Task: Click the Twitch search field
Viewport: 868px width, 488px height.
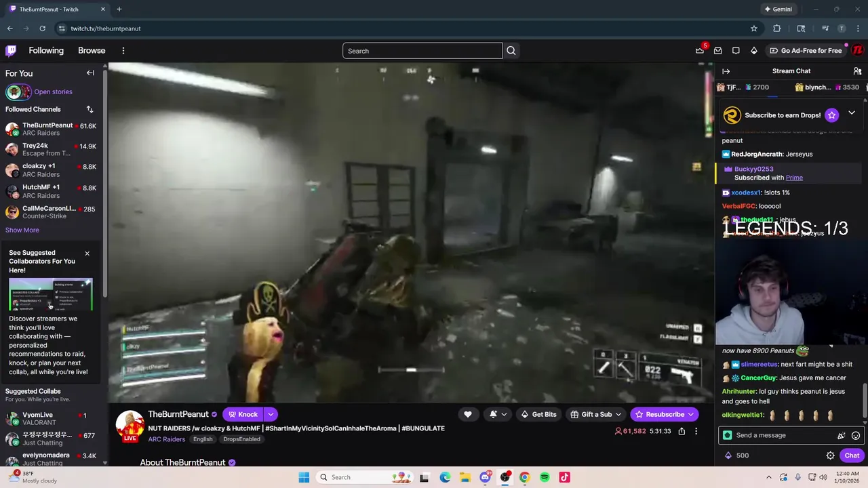Action: (422, 51)
